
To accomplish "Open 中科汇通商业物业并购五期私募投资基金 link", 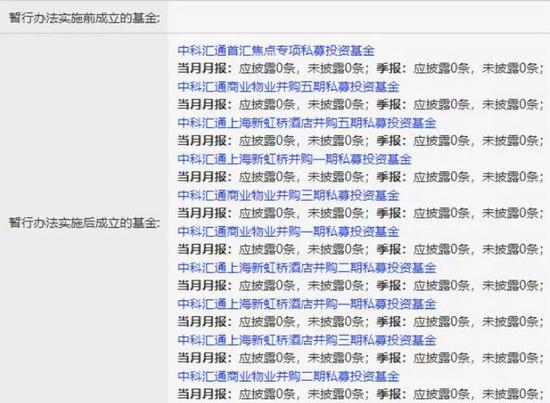I will (x=288, y=87).
